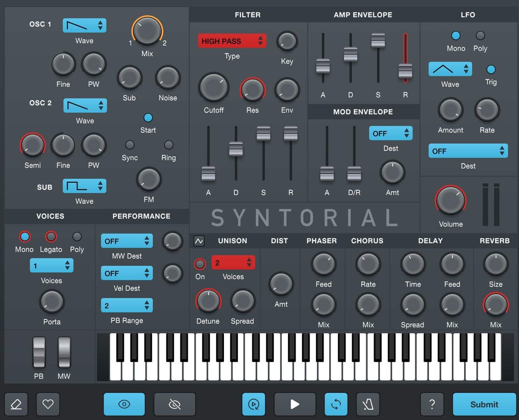This screenshot has height=420, width=519.
Task: Open the OSC 1 Wave dropdown
Action: 84,26
